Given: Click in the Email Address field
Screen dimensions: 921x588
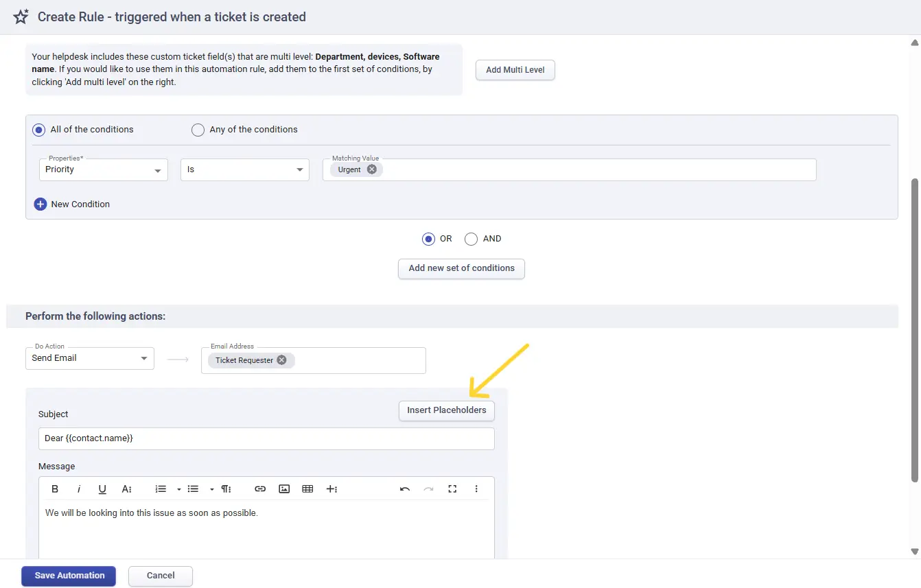Looking at the screenshot, I should pyautogui.click(x=314, y=360).
